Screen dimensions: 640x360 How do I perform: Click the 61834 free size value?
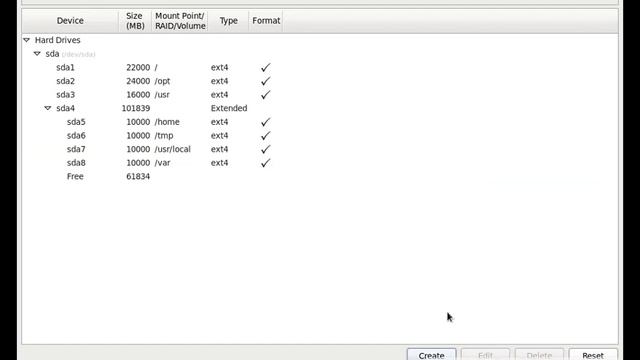tap(138, 176)
